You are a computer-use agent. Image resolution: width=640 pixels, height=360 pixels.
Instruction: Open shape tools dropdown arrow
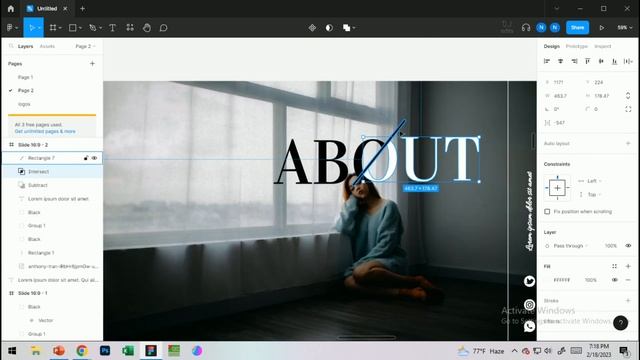[x=80, y=28]
